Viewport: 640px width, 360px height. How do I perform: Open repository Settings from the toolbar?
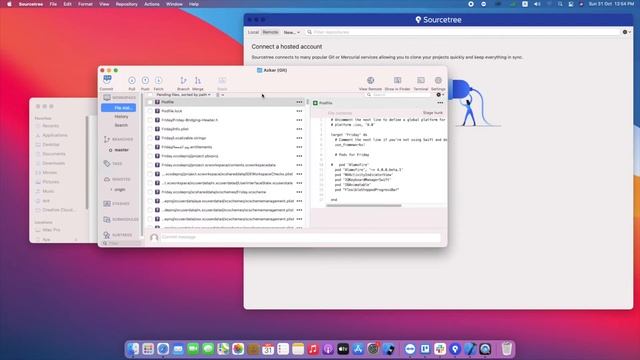tap(438, 80)
